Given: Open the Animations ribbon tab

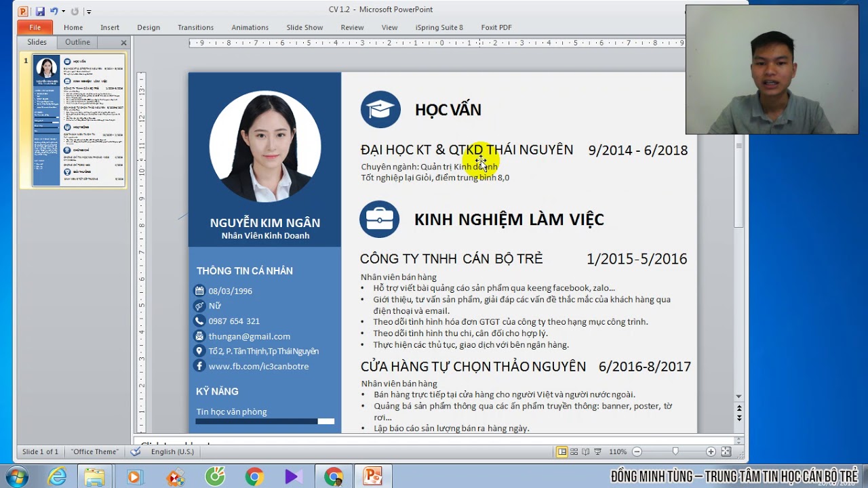Looking at the screenshot, I should coord(250,27).
